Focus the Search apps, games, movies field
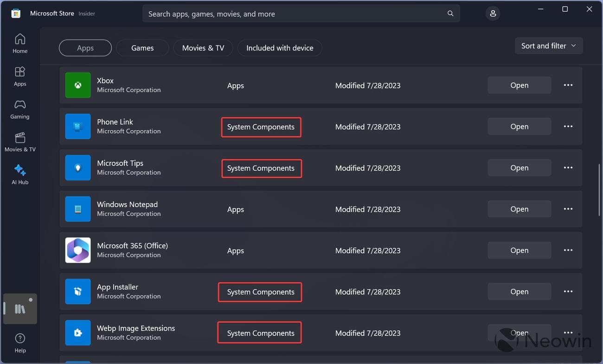Viewport: 603px width, 364px height. pyautogui.click(x=292, y=14)
